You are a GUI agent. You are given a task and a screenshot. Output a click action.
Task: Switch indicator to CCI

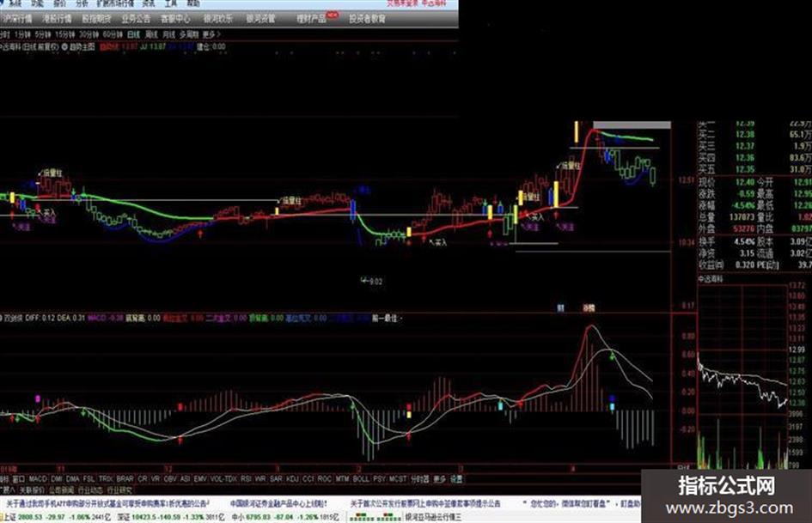(x=308, y=479)
